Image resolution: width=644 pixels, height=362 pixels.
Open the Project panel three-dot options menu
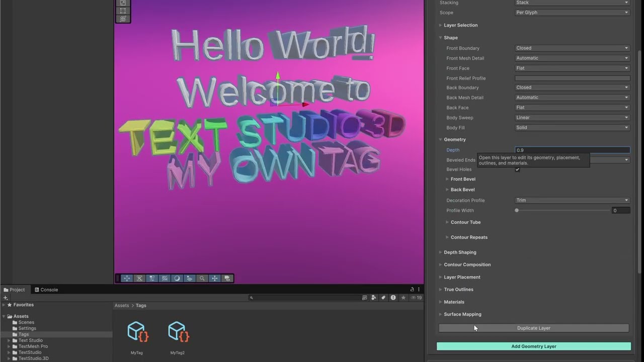pyautogui.click(x=419, y=290)
